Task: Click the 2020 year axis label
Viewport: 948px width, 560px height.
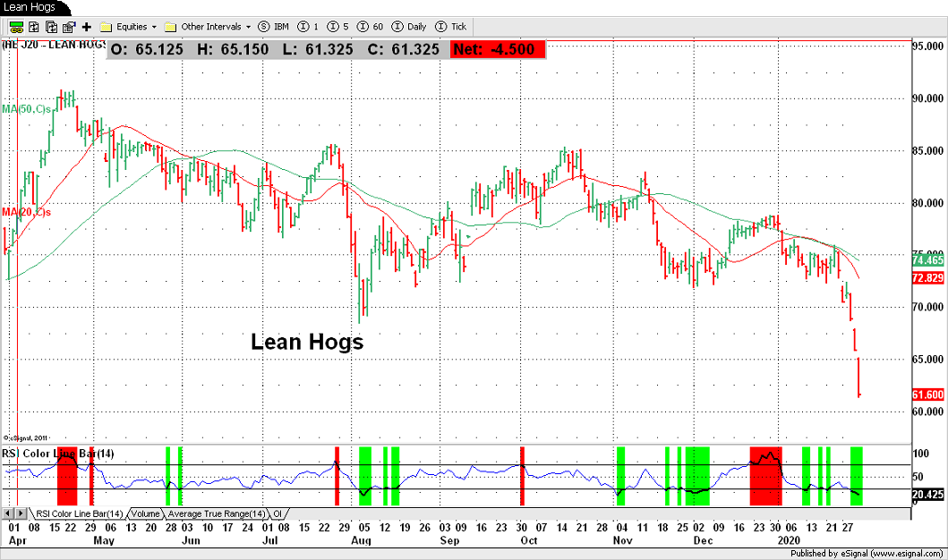Action: click(788, 540)
